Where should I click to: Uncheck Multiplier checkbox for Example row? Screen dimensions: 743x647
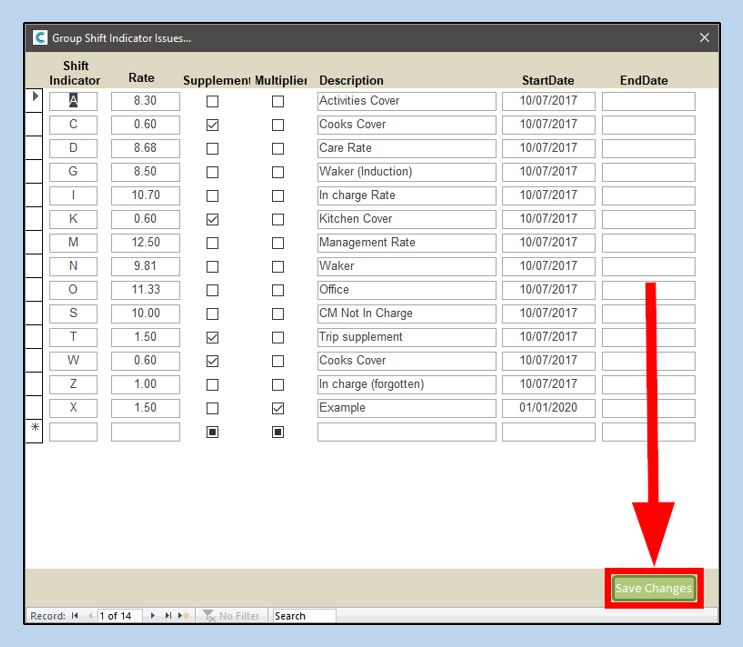[x=278, y=408]
